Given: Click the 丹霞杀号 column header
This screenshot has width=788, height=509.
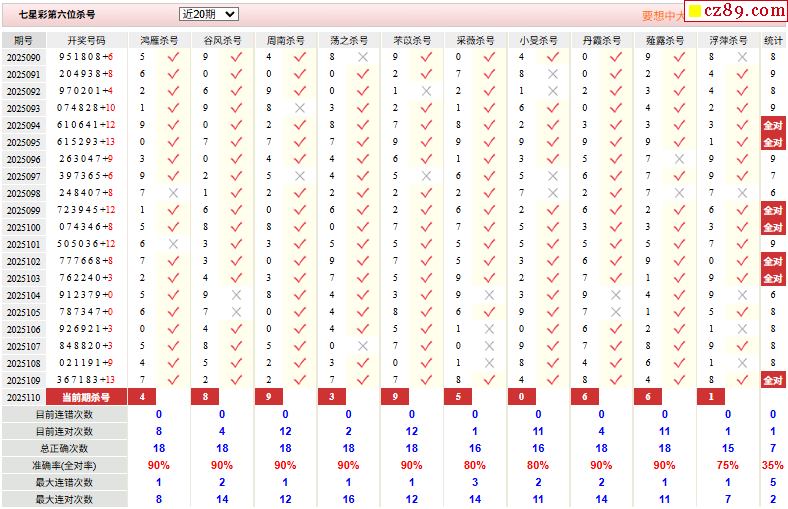Looking at the screenshot, I should click(x=602, y=40).
